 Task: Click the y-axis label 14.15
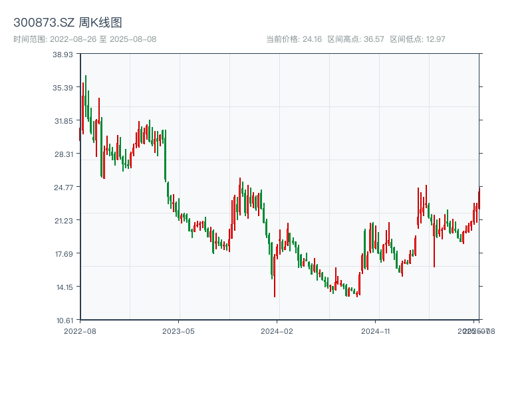click(65, 287)
